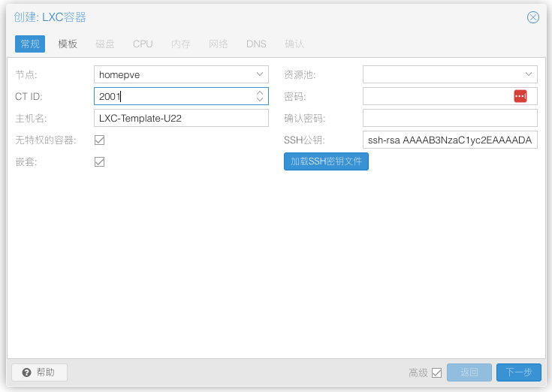Open the resource pool dropdown
The width and height of the screenshot is (552, 392).
(x=529, y=74)
